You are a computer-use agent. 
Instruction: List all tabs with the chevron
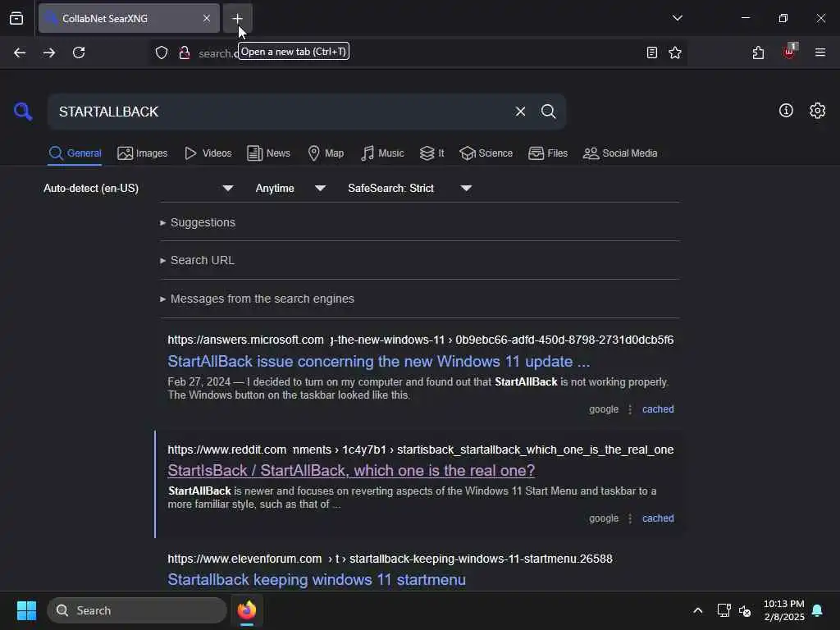(x=677, y=18)
